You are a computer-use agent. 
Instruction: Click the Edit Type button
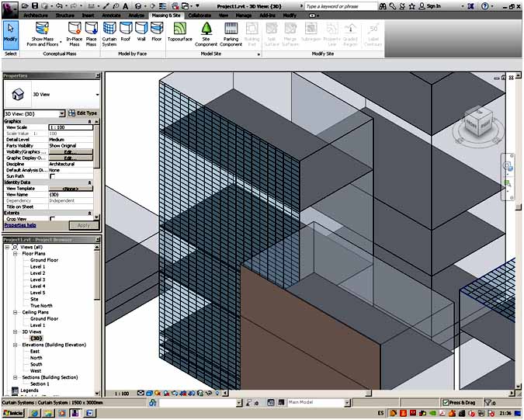click(x=82, y=113)
